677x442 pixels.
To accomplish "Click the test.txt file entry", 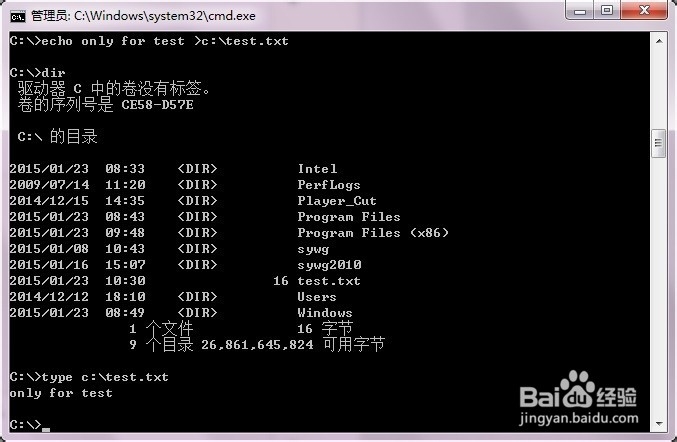I will point(329,281).
